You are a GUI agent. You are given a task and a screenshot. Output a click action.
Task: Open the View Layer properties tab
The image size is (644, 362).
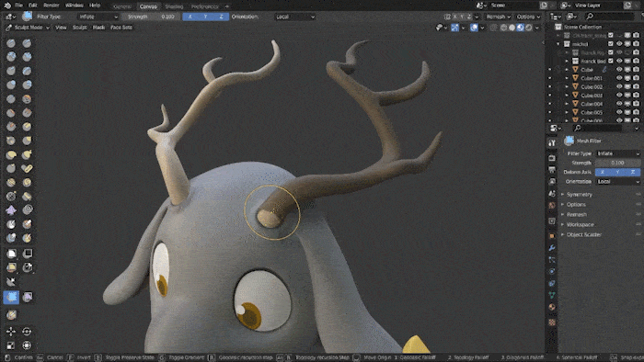(552, 182)
